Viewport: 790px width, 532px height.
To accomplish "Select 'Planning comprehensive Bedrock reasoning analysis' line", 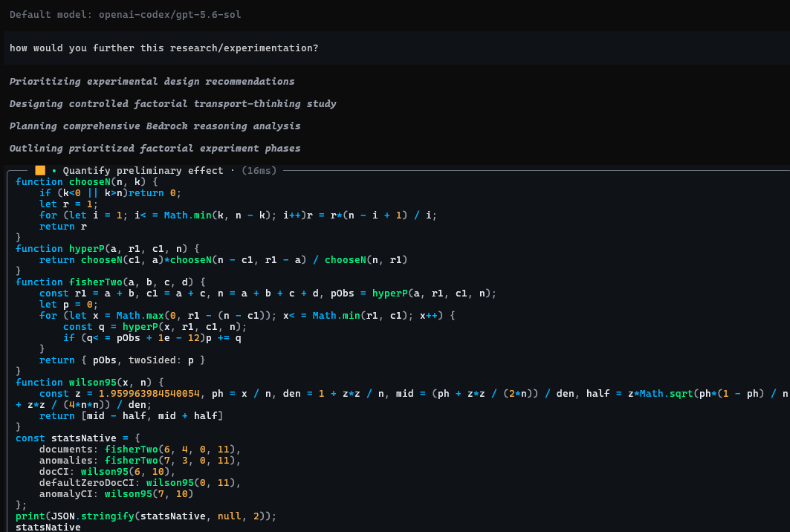I will [x=155, y=126].
